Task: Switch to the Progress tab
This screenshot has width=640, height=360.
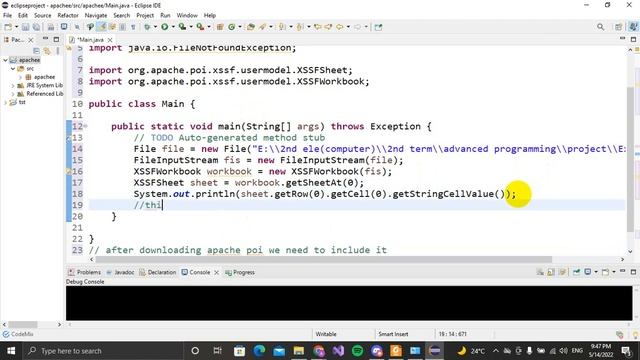Action: point(240,272)
